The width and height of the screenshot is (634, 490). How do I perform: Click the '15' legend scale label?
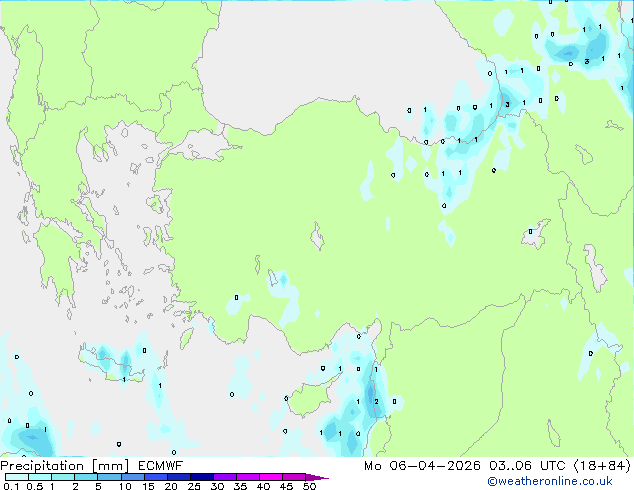tap(148, 486)
